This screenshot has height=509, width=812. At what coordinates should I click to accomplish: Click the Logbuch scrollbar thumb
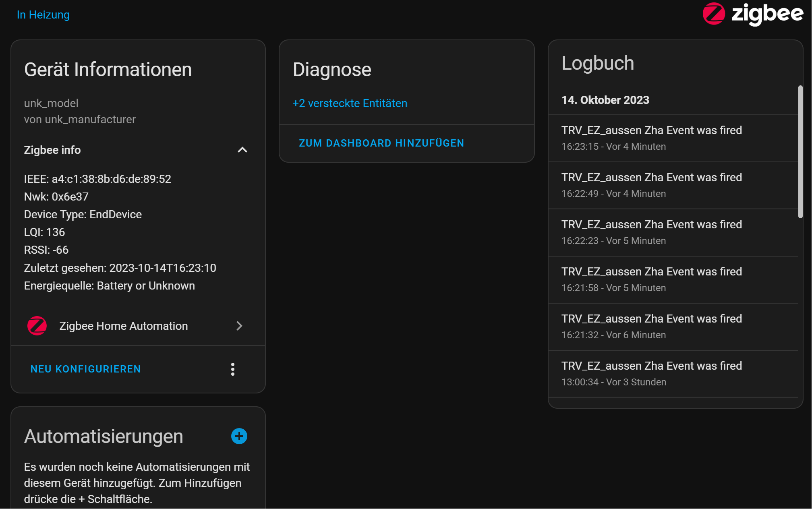pyautogui.click(x=800, y=152)
